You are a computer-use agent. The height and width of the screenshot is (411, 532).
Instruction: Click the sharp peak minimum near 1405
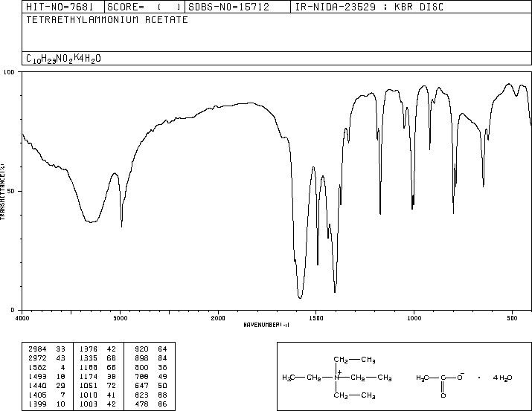335,291
